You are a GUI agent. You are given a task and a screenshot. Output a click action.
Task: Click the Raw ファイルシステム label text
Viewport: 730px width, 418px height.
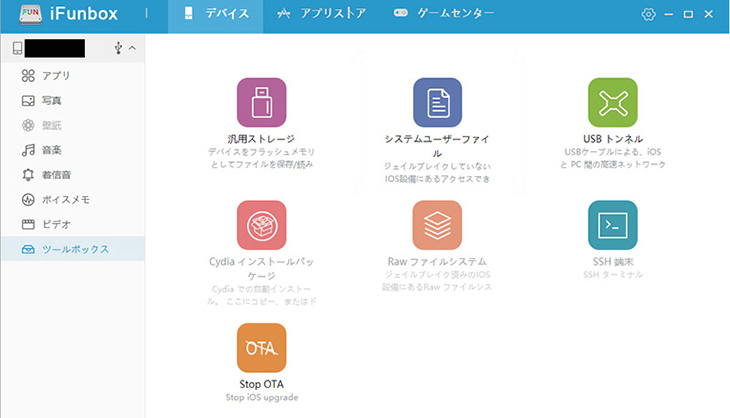(437, 262)
